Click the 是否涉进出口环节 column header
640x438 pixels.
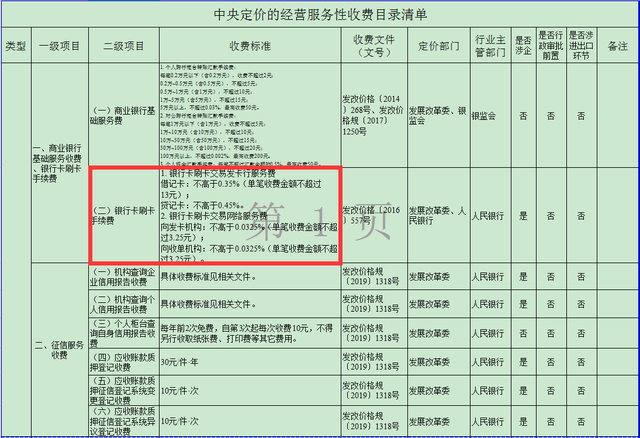(581, 45)
